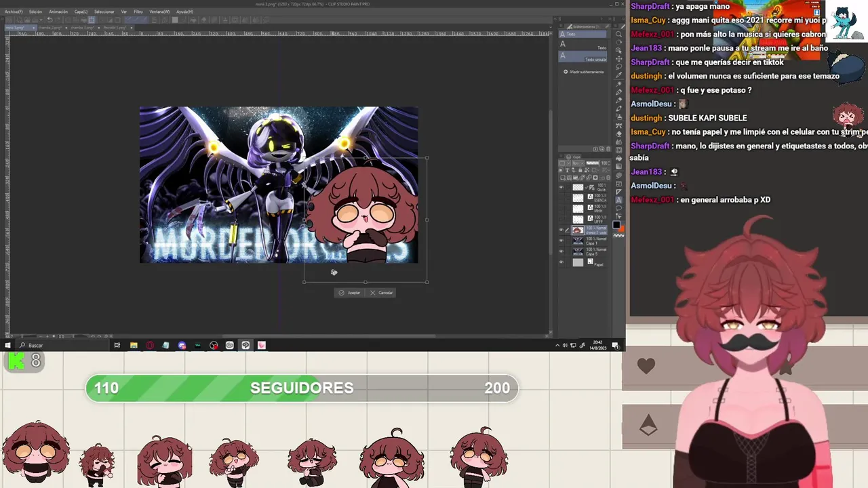868x488 pixels.
Task: Toggle visibility of the Guie folder layer
Action: coord(561,186)
